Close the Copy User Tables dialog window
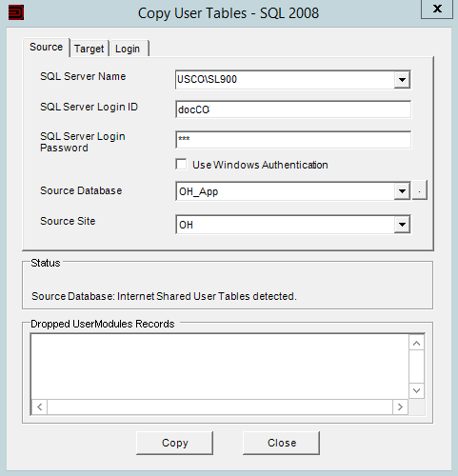The height and width of the screenshot is (476, 458). point(437,9)
